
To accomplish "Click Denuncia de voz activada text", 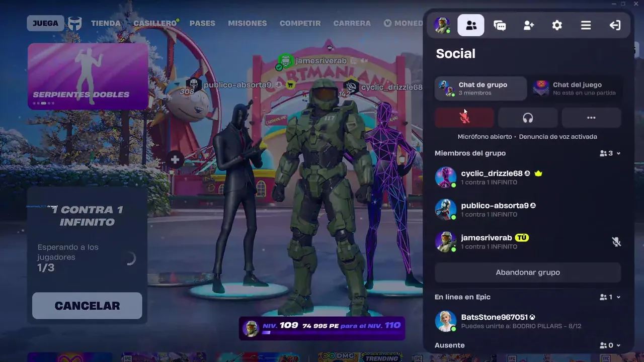I will (558, 137).
